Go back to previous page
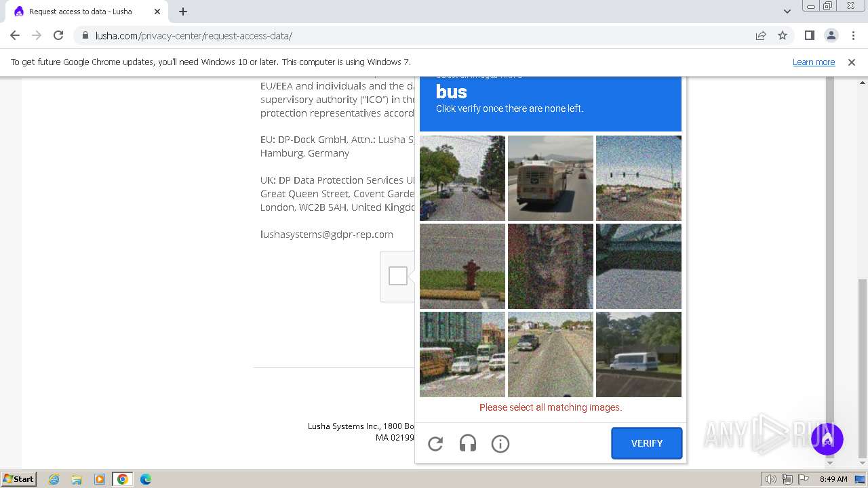 tap(15, 35)
